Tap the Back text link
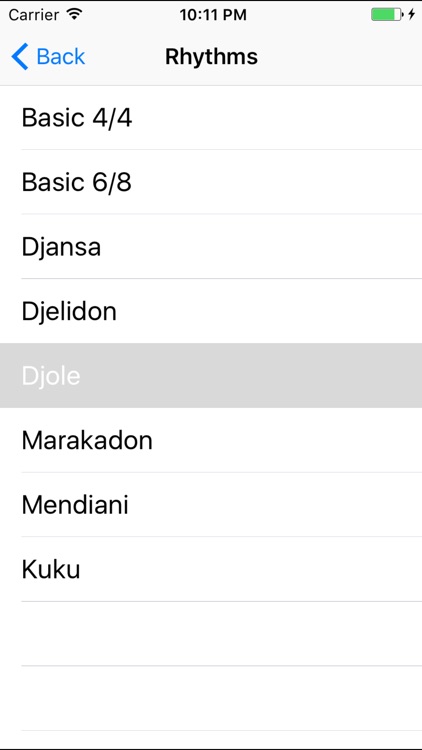422x750 pixels. 61,56
